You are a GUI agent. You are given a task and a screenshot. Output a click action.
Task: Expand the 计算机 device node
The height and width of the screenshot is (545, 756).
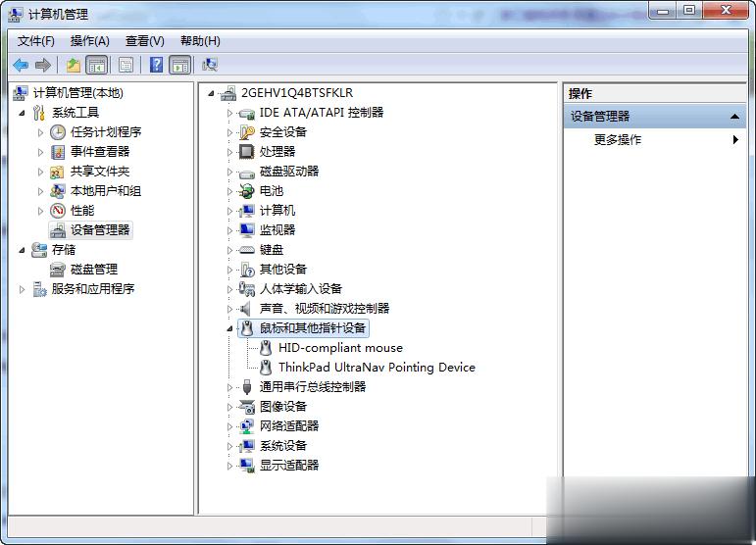click(230, 211)
